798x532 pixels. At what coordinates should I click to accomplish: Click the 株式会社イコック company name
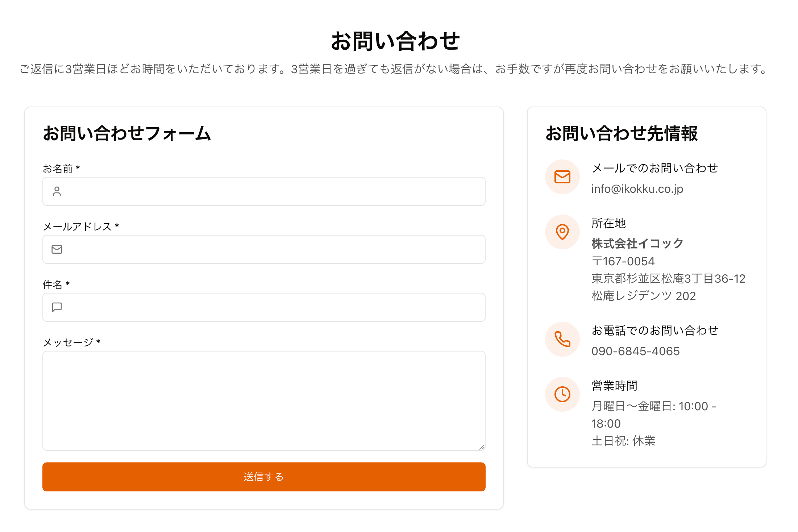point(637,244)
